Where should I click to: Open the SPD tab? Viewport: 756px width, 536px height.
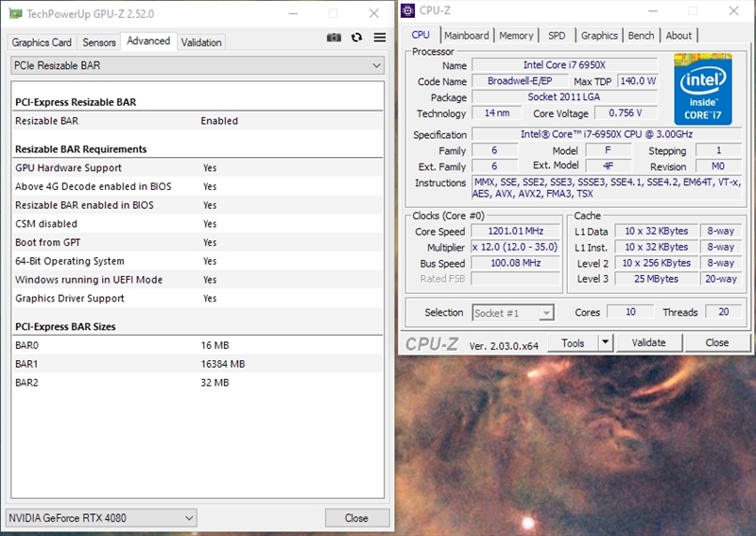pyautogui.click(x=557, y=36)
